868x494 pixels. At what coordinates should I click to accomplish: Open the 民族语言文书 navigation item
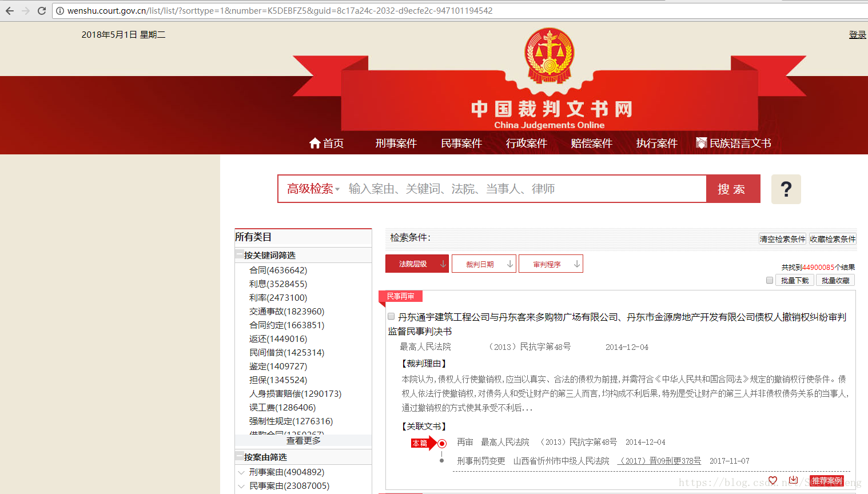coord(740,143)
